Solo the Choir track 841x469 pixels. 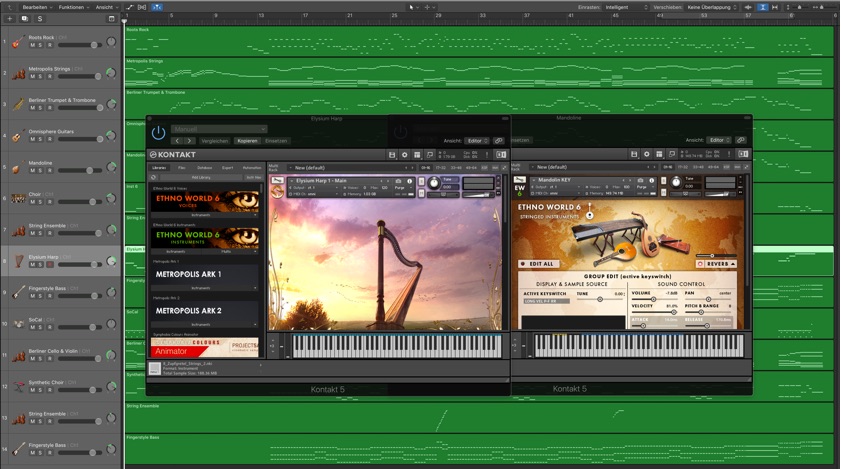(40, 202)
